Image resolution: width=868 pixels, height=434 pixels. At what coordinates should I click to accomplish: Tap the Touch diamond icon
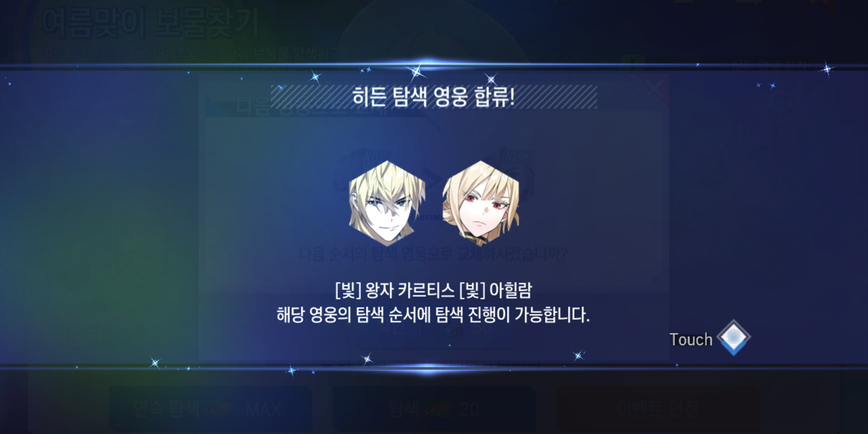pyautogui.click(x=733, y=338)
